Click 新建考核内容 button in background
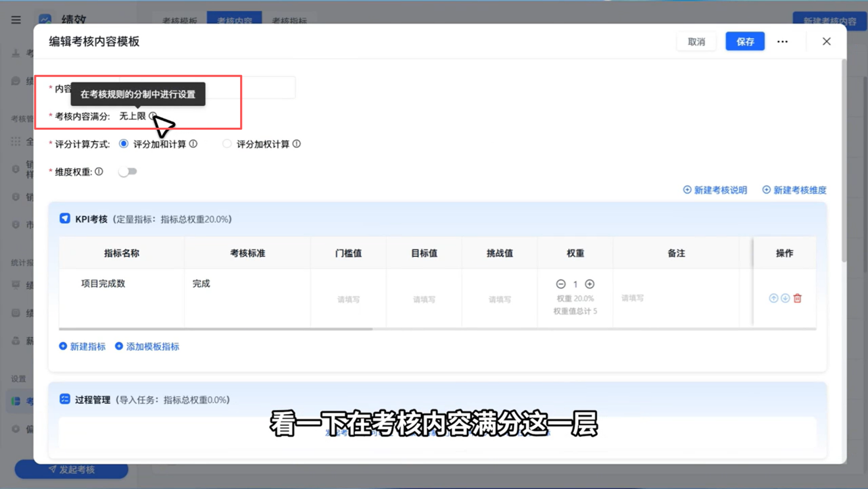This screenshot has width=868, height=489. click(x=830, y=20)
